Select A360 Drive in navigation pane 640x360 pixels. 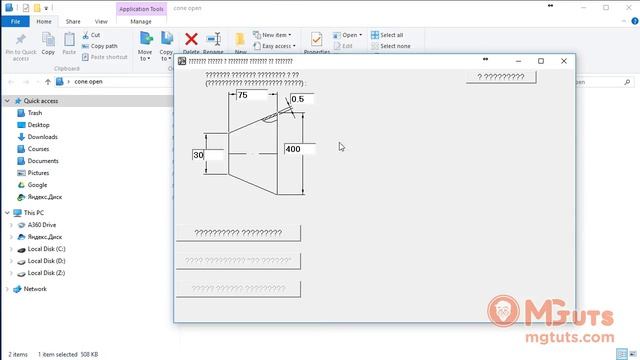coord(42,225)
